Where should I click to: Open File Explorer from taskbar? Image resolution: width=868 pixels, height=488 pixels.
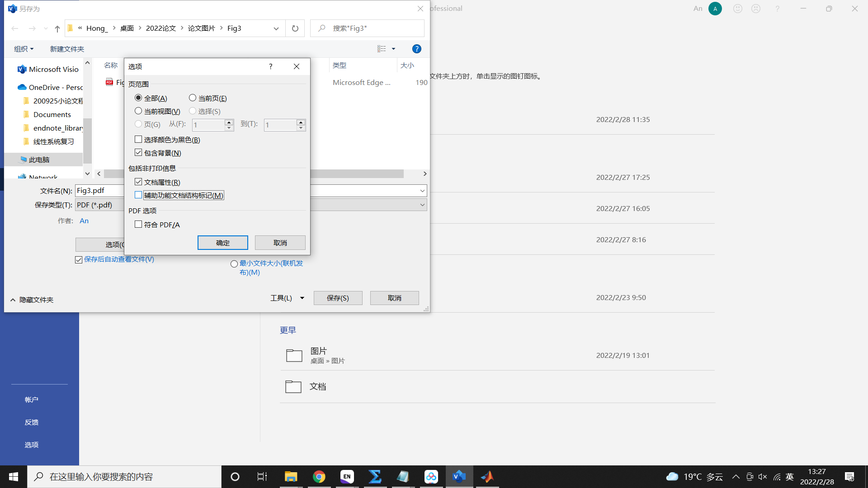(291, 477)
